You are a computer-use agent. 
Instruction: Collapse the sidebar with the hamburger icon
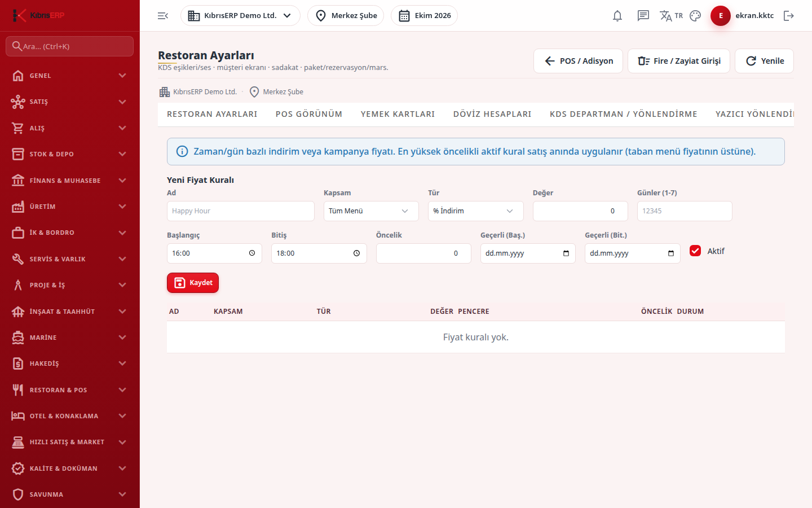[163, 16]
